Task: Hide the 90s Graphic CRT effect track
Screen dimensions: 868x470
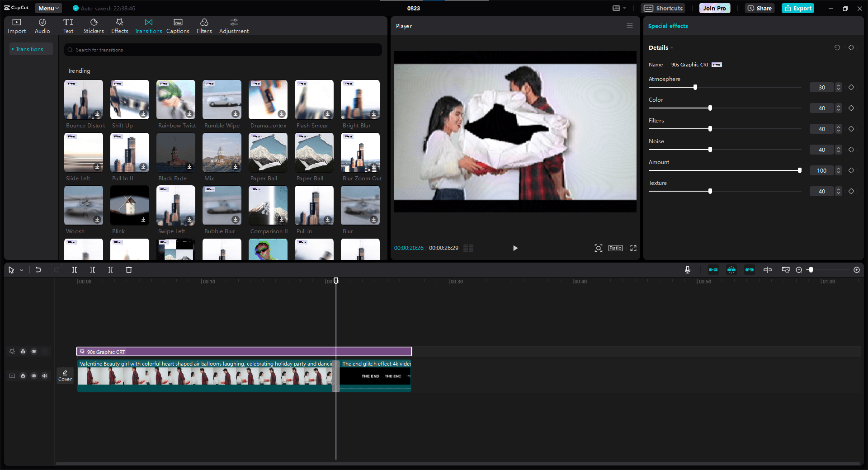Action: point(34,351)
